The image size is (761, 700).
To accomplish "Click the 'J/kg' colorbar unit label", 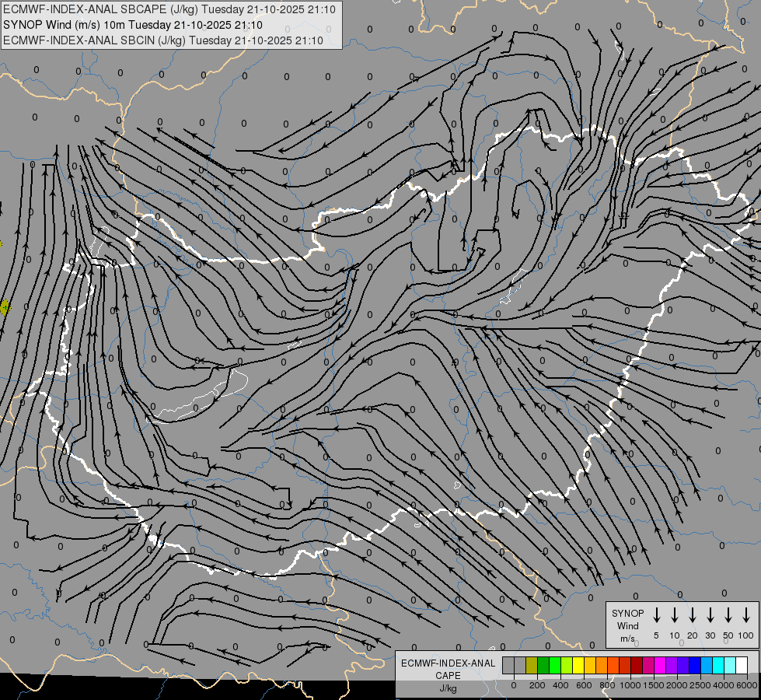I will point(448,688).
